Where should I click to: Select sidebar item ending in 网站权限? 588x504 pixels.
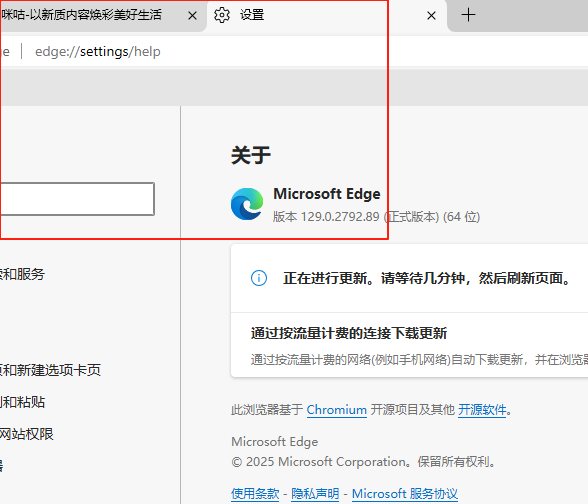coord(27,434)
